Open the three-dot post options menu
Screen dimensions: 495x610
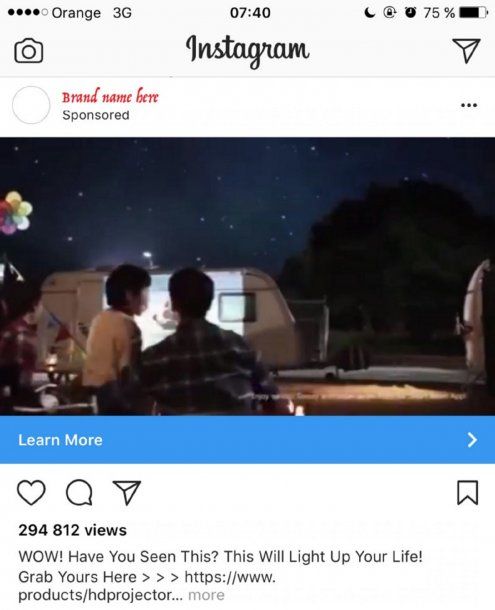pyautogui.click(x=469, y=105)
